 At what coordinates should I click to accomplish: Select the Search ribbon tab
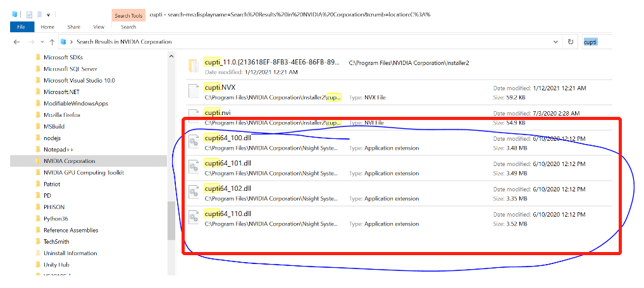pyautogui.click(x=128, y=27)
